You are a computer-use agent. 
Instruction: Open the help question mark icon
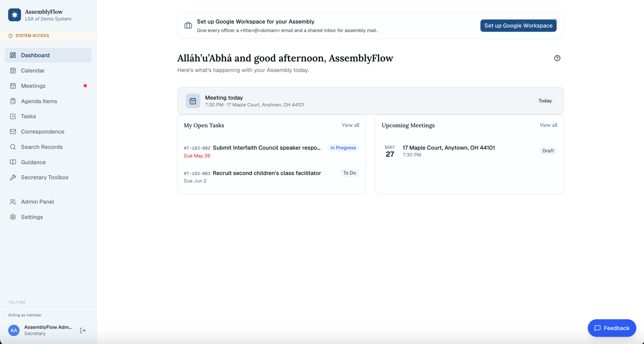(x=557, y=58)
